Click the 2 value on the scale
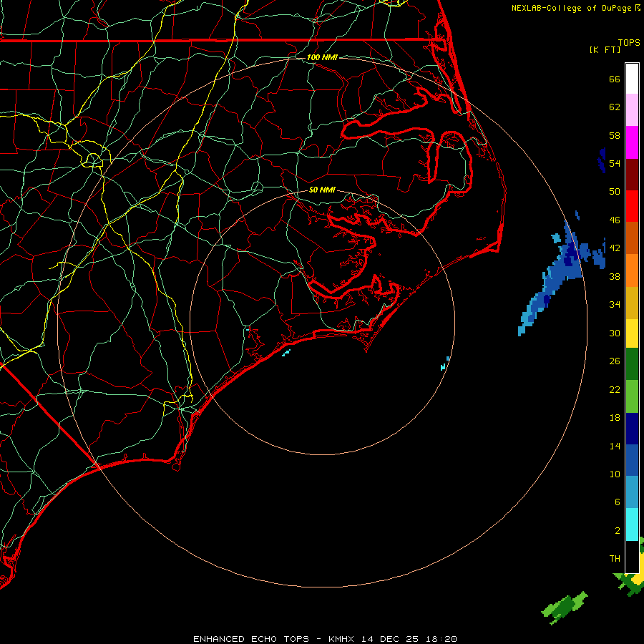 (x=618, y=531)
